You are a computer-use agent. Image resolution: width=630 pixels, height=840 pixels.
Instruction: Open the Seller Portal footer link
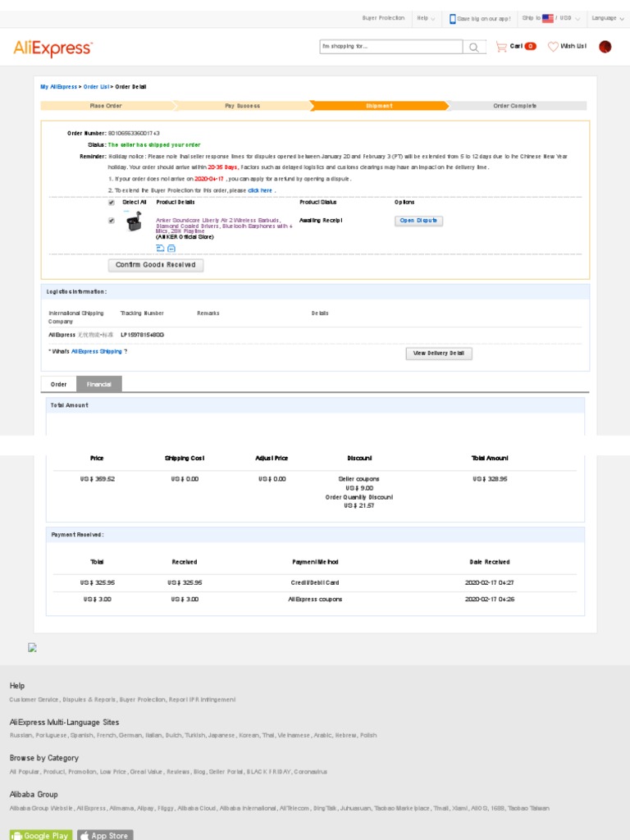coord(226,772)
